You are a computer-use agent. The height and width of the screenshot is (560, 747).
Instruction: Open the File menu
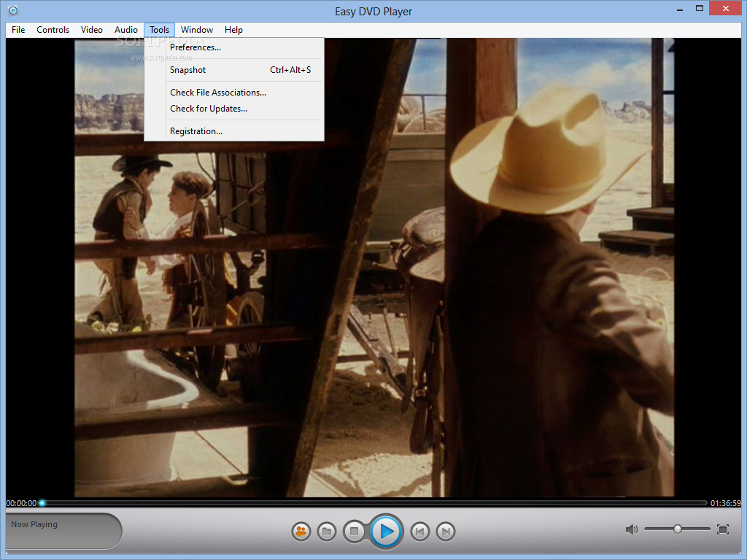(x=18, y=29)
